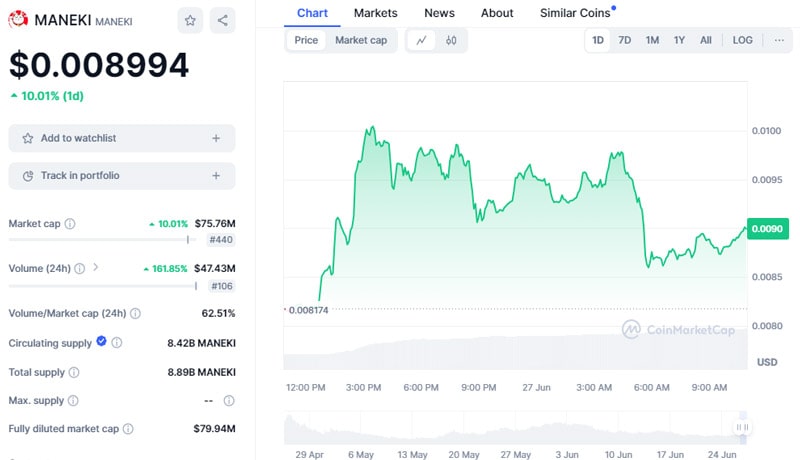This screenshot has width=800, height=460.
Task: Click the $47.43M volume value
Action: pos(215,268)
